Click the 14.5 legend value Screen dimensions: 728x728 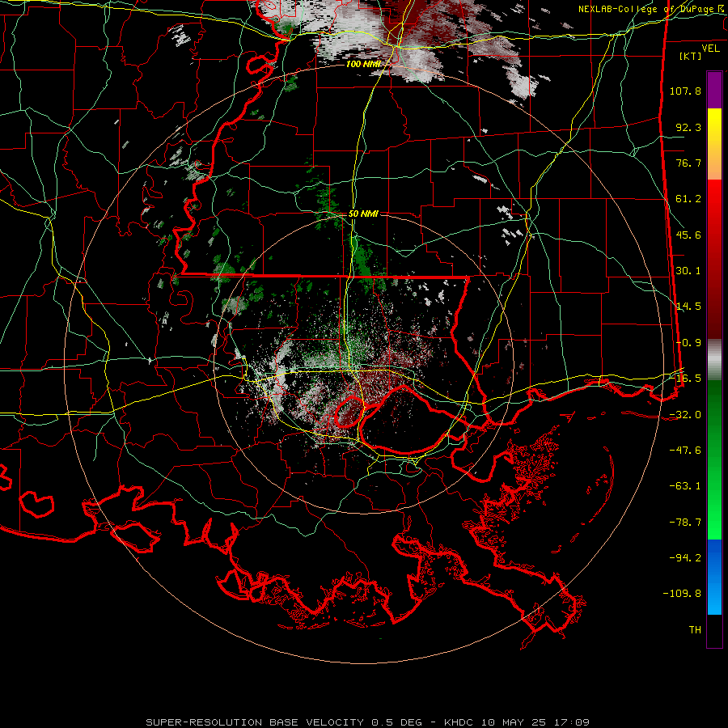[688, 307]
